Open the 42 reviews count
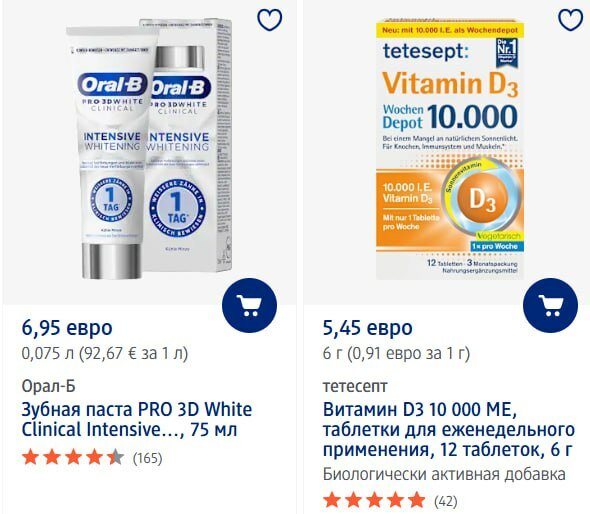The image size is (590, 514). point(446,501)
